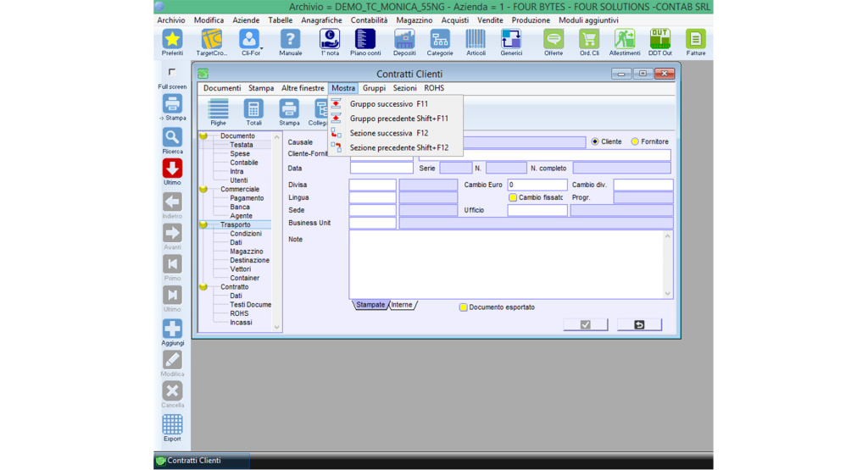Click the Totali calculator icon
The height and width of the screenshot is (470, 868).
click(253, 109)
